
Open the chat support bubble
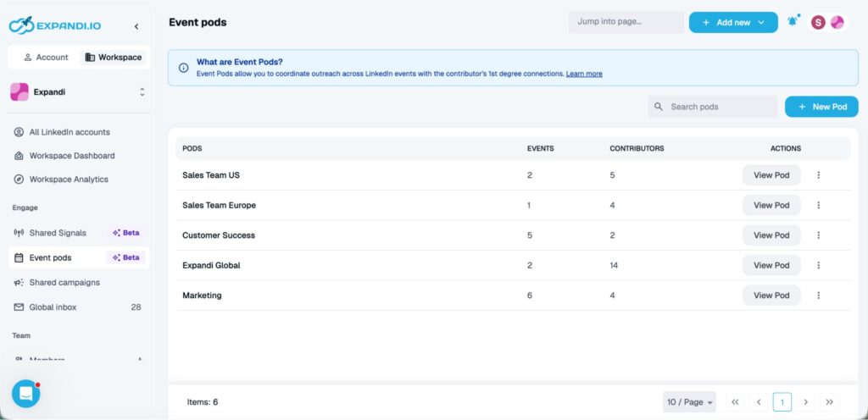(x=26, y=394)
